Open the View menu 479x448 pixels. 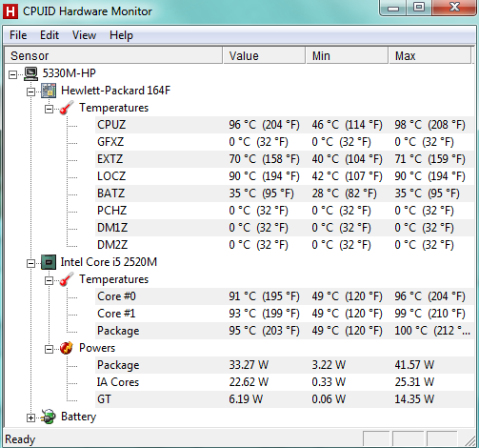(x=84, y=35)
